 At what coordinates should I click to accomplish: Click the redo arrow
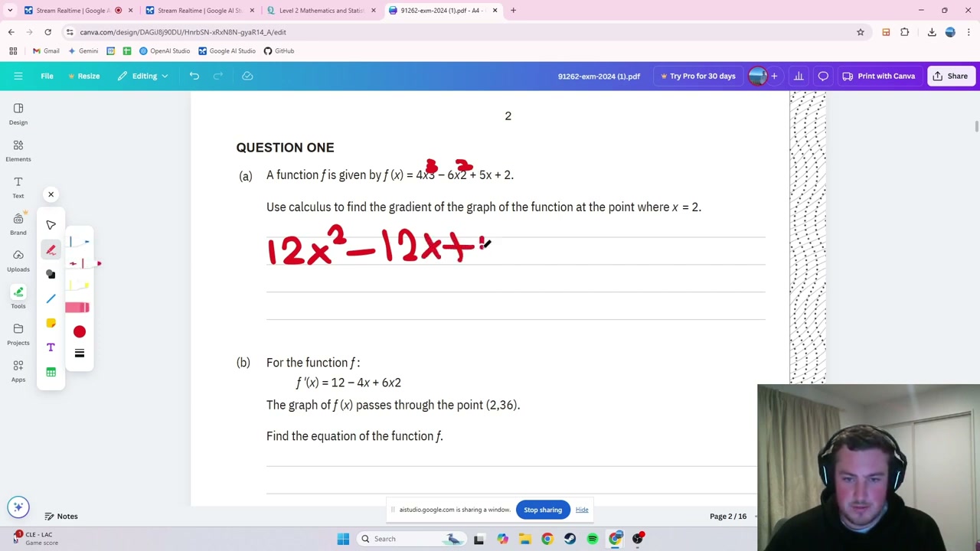[x=218, y=76]
